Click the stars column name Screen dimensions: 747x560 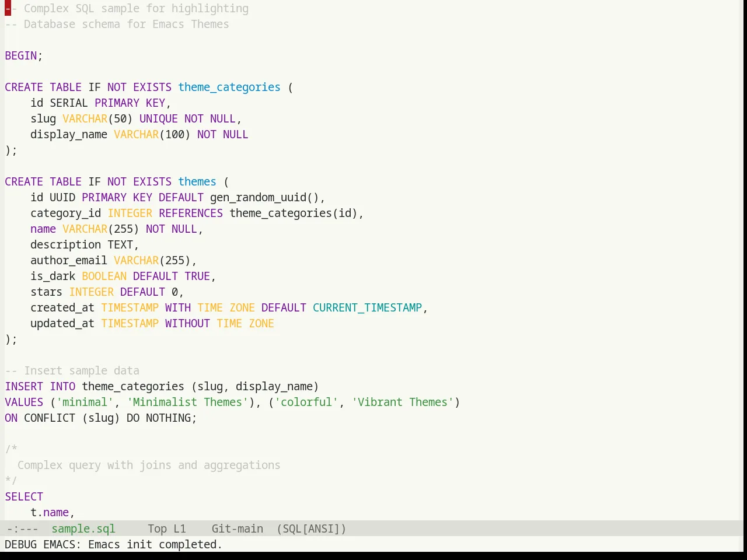[x=47, y=292]
